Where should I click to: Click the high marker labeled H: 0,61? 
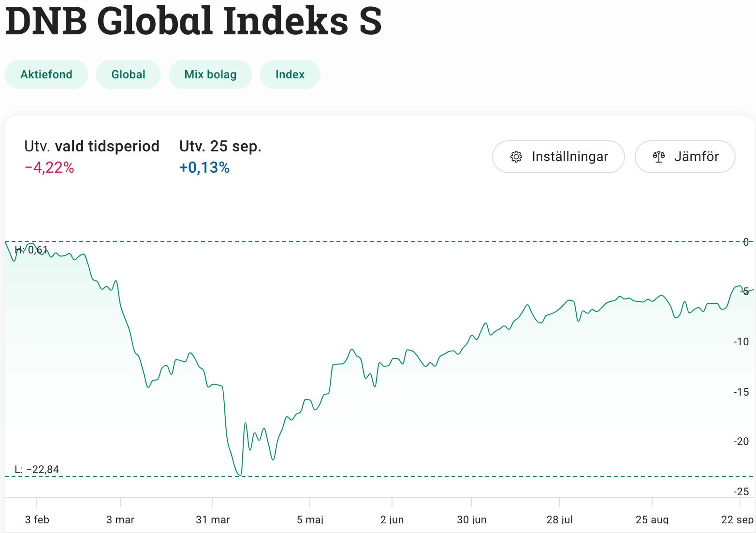(31, 249)
